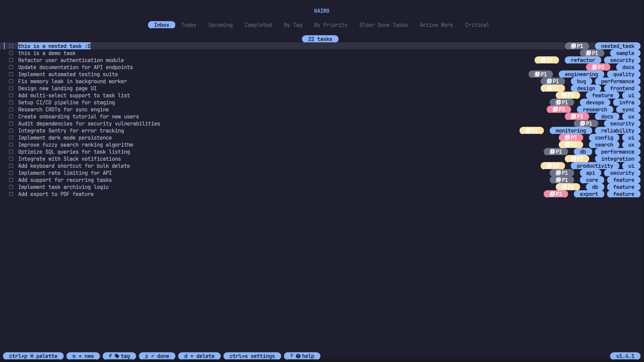Viewport: 644px width, 362px height.
Task: Check the Add export to PDF feature box
Action: (x=11, y=194)
